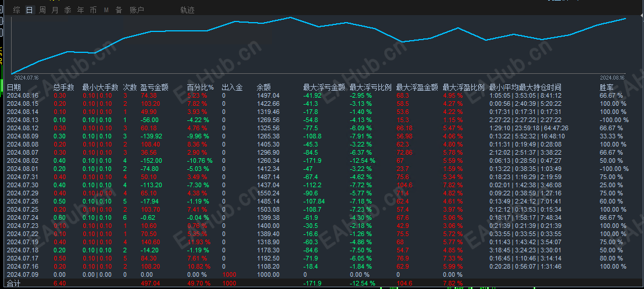
Task: Click holding time 1:29:10 | 23:59:18 | 64:47:26
Action: [529, 129]
